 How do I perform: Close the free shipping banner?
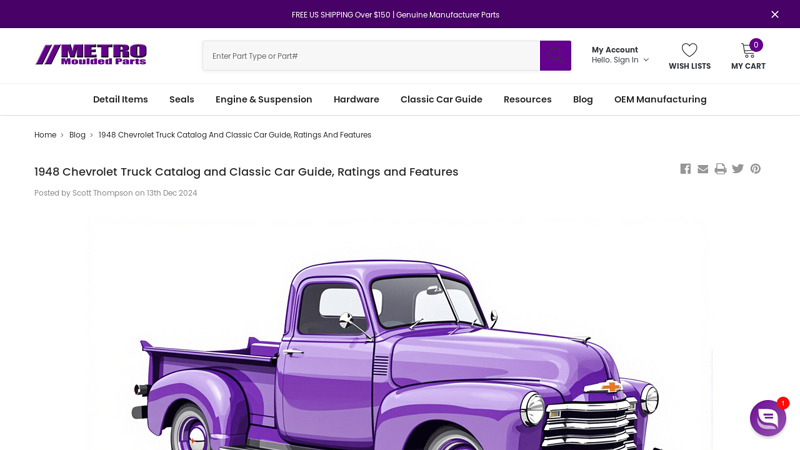point(774,14)
